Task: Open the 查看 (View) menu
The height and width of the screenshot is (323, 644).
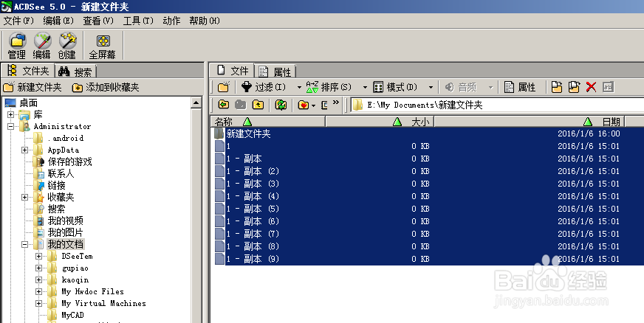Action: point(98,21)
